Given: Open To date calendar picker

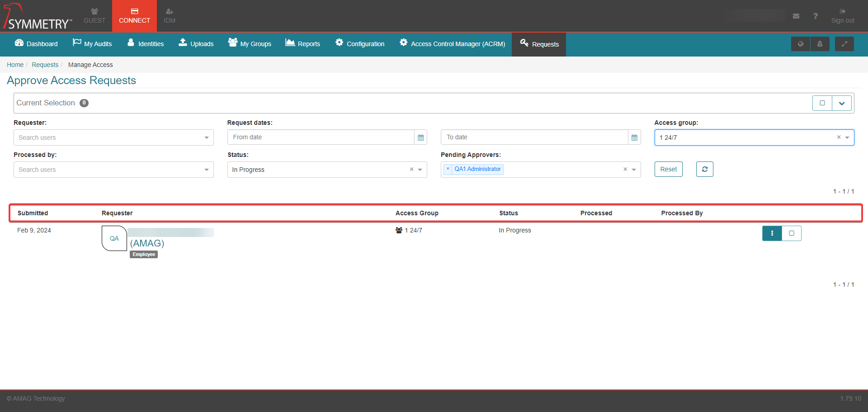Looking at the screenshot, I should pyautogui.click(x=634, y=137).
